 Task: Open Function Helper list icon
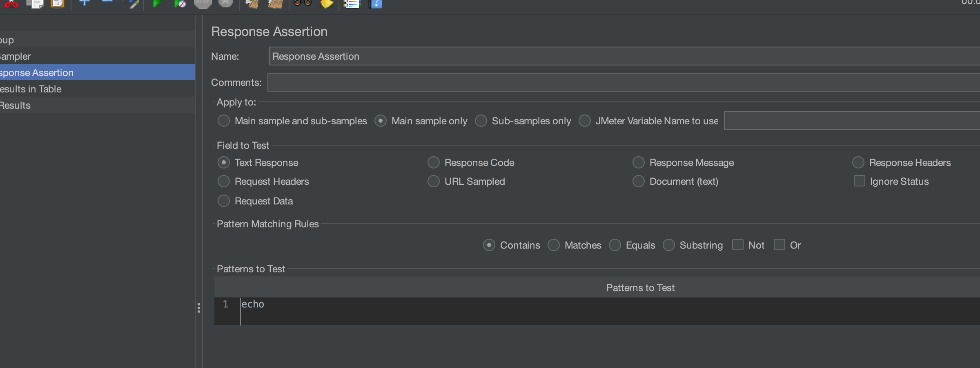pyautogui.click(x=352, y=4)
